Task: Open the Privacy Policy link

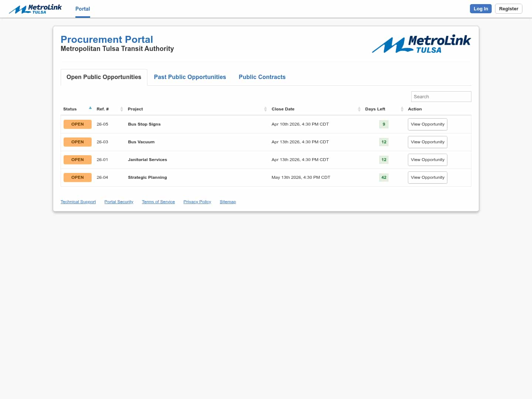Action: click(197, 202)
